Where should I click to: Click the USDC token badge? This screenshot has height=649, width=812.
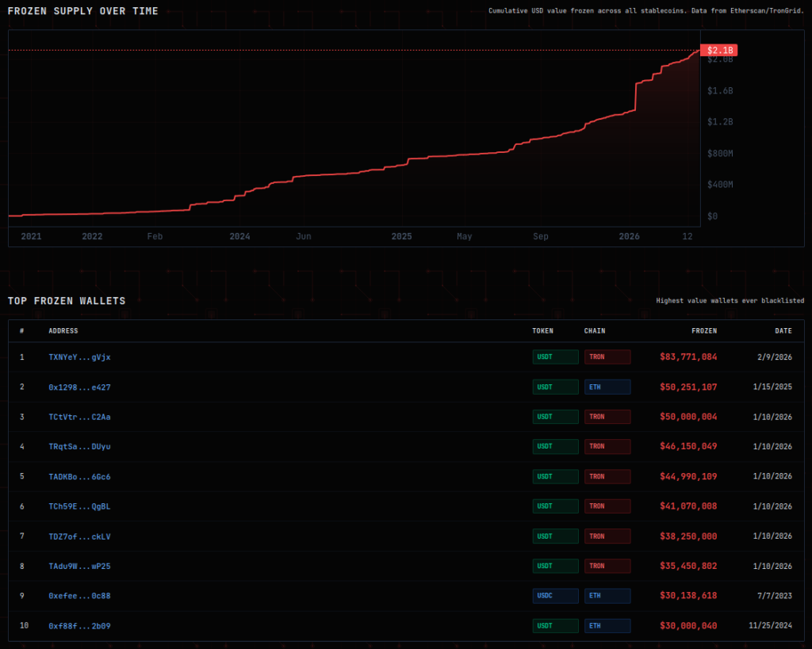point(555,596)
